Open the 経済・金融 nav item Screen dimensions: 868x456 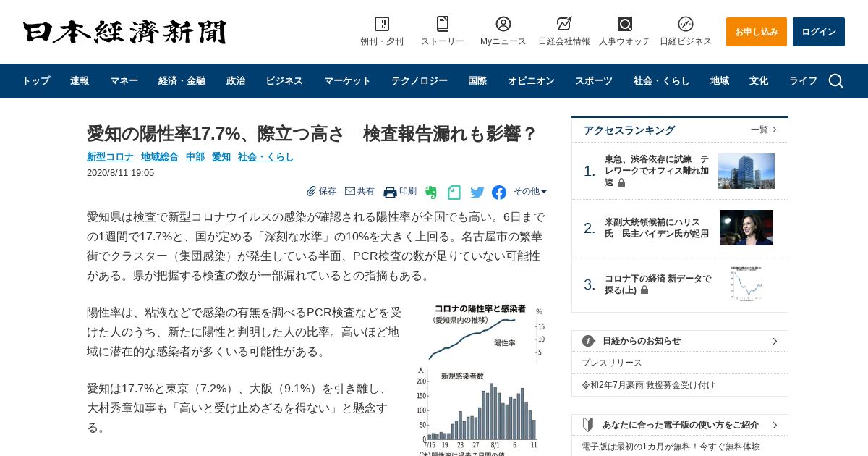182,81
